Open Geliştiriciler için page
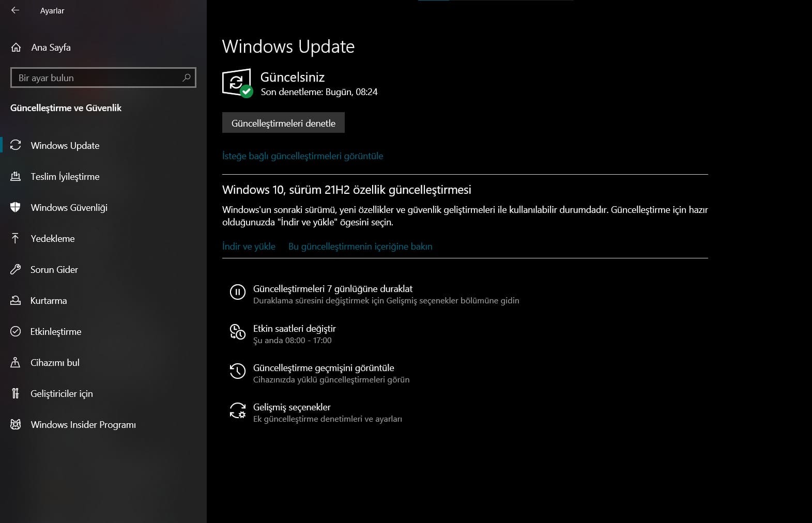 62,393
